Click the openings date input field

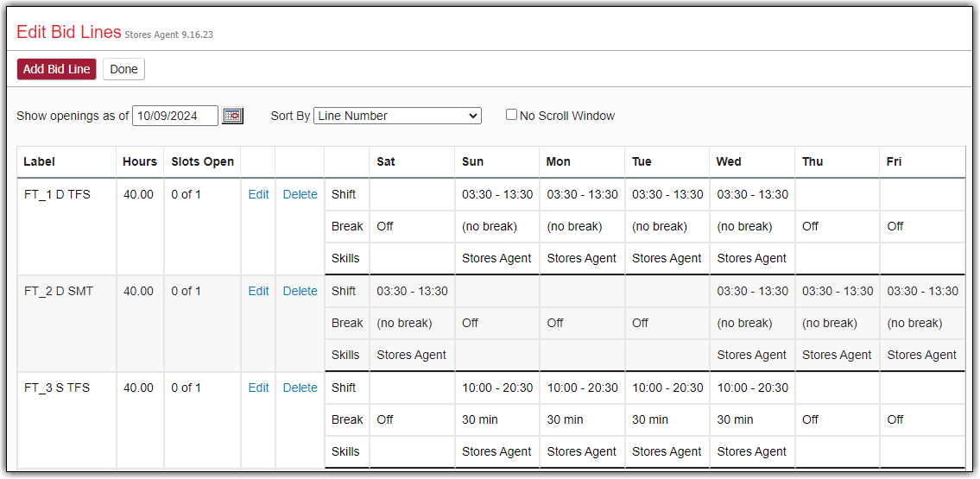(174, 116)
